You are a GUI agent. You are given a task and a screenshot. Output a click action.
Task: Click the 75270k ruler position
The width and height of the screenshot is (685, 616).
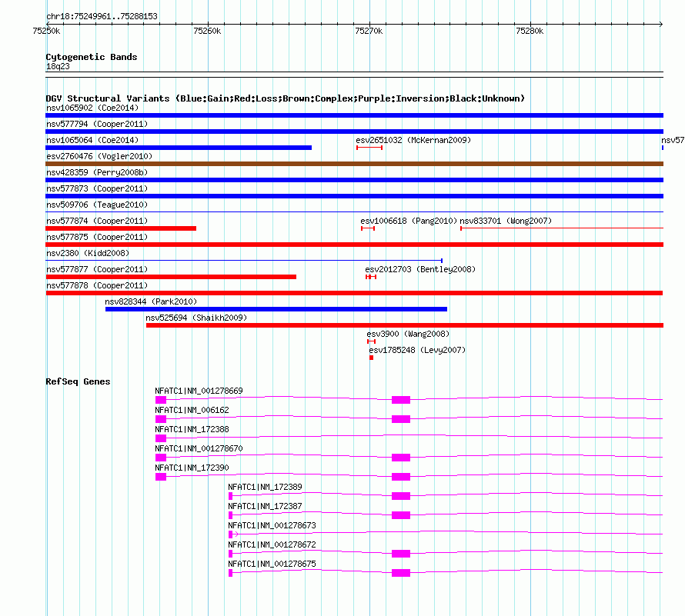pos(369,31)
